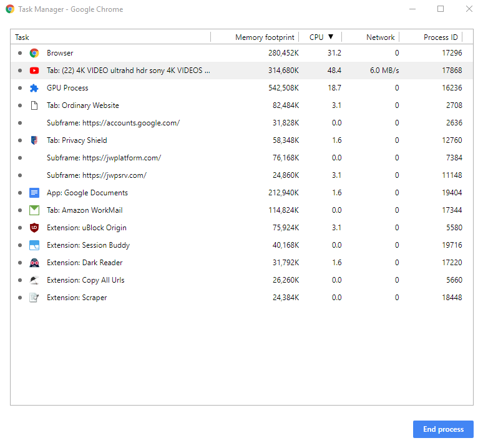Select Extension: Scraper row
The width and height of the screenshot is (483, 448).
(241, 298)
